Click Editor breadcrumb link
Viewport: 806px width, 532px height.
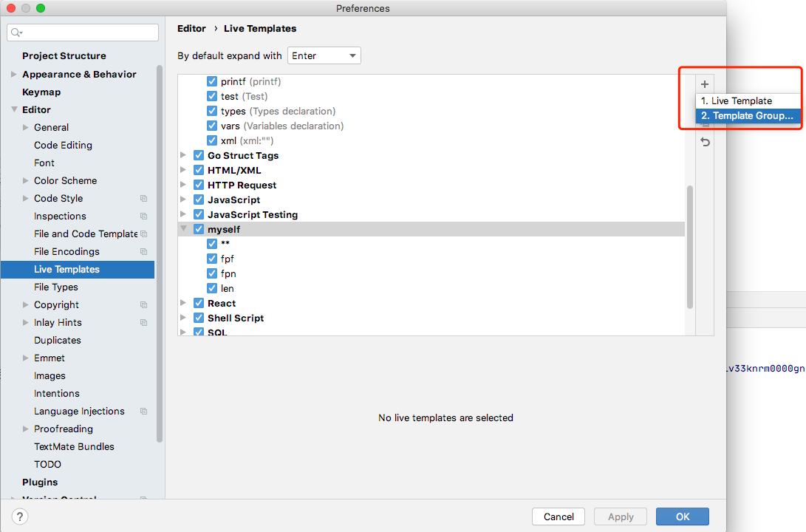pos(192,29)
